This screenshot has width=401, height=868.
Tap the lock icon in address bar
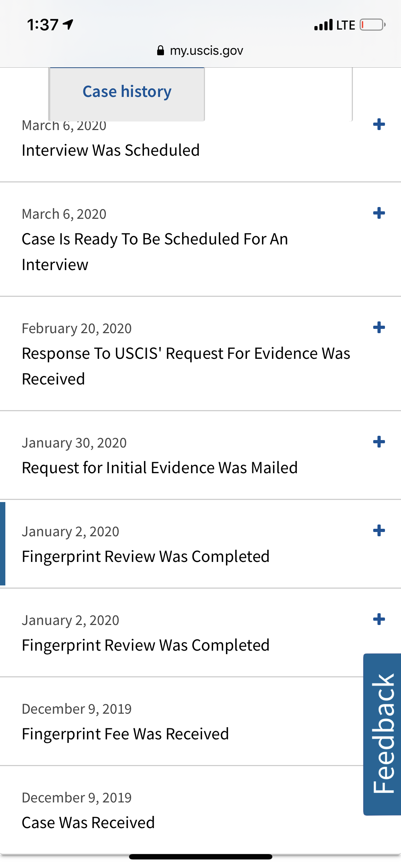(x=160, y=51)
